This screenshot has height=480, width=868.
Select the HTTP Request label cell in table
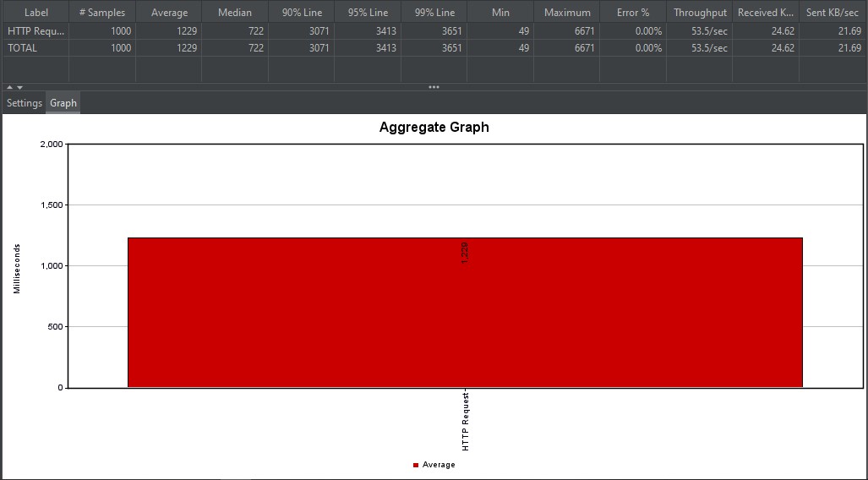pos(36,31)
